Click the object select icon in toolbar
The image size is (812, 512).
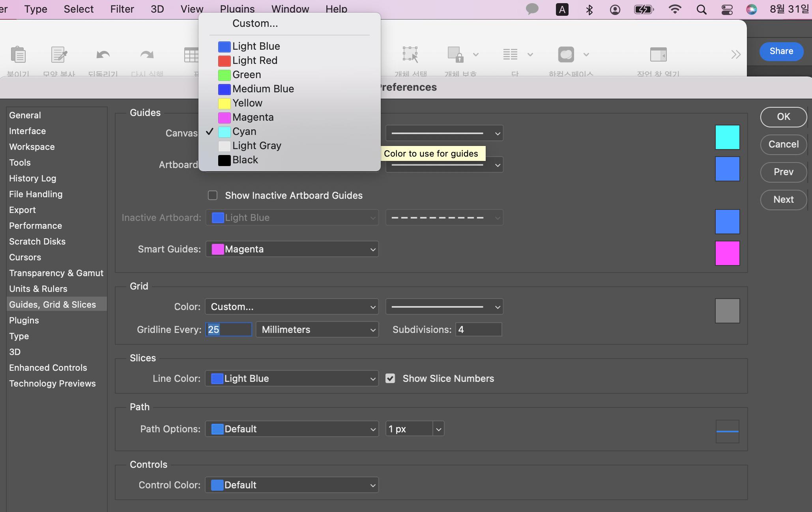click(410, 54)
